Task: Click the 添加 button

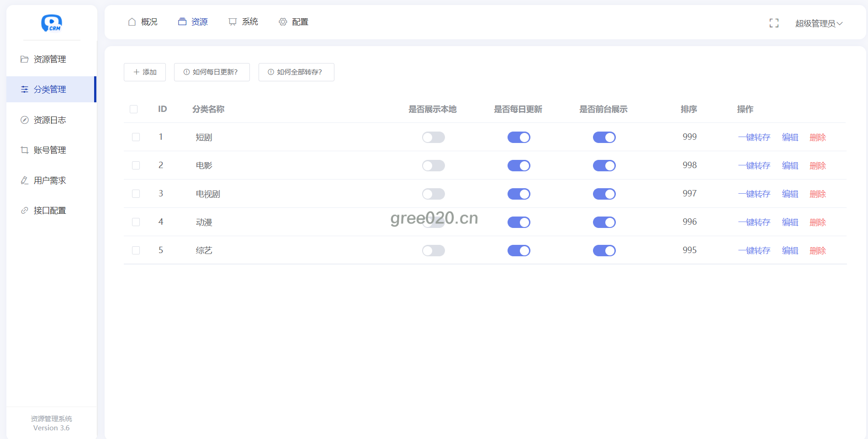Action: [144, 72]
